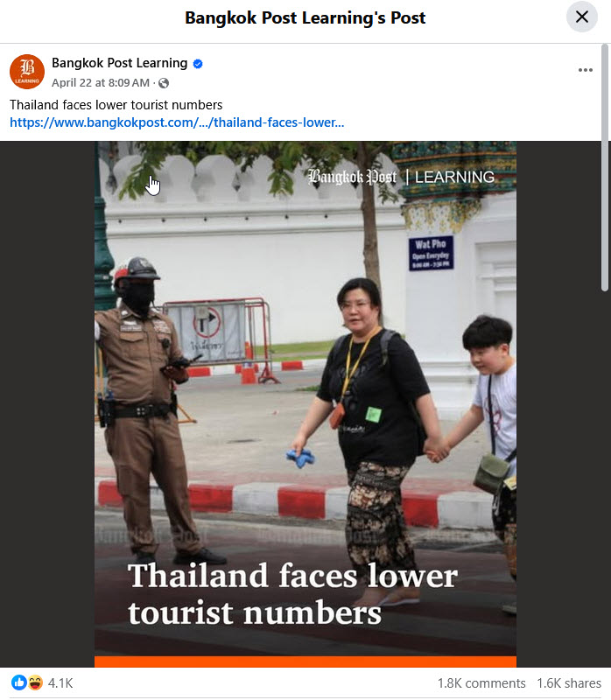Screen dimensions: 611x700
Task: Open the Bangkok Post Learning page name
Action: click(x=120, y=63)
